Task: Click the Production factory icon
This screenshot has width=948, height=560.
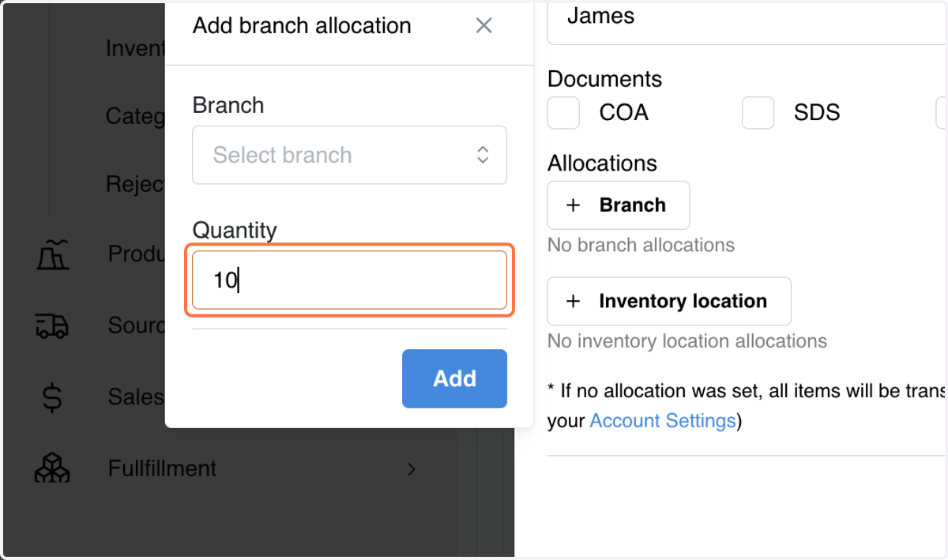Action: point(52,254)
